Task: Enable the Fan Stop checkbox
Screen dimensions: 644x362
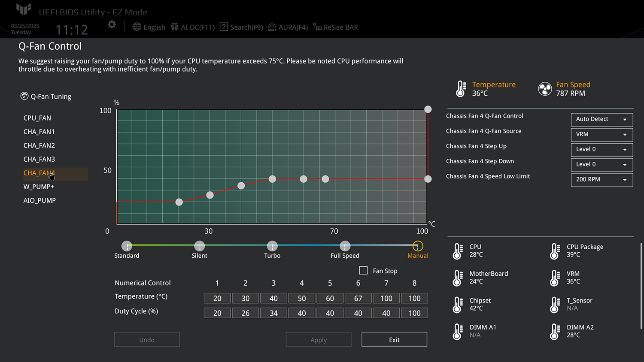Action: (x=363, y=271)
